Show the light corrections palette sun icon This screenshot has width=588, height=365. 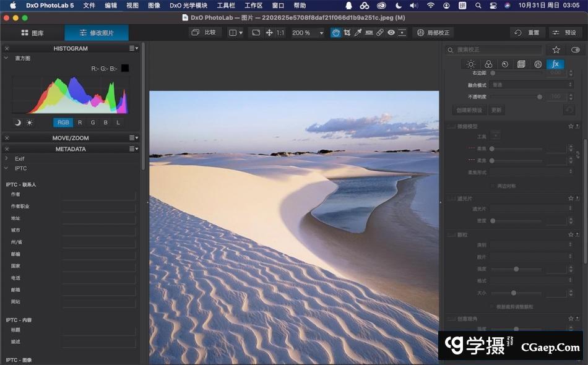(471, 64)
